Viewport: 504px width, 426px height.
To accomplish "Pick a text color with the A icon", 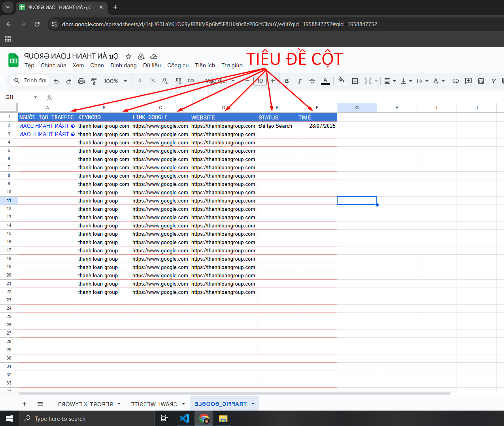I will pos(325,81).
